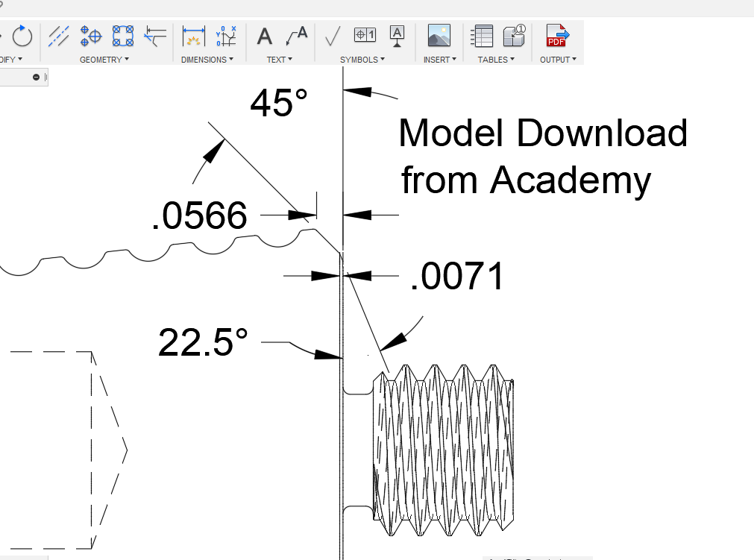Expand the GEOMETRY dropdown menu
Image resolution: width=754 pixels, height=560 pixels.
click(104, 60)
